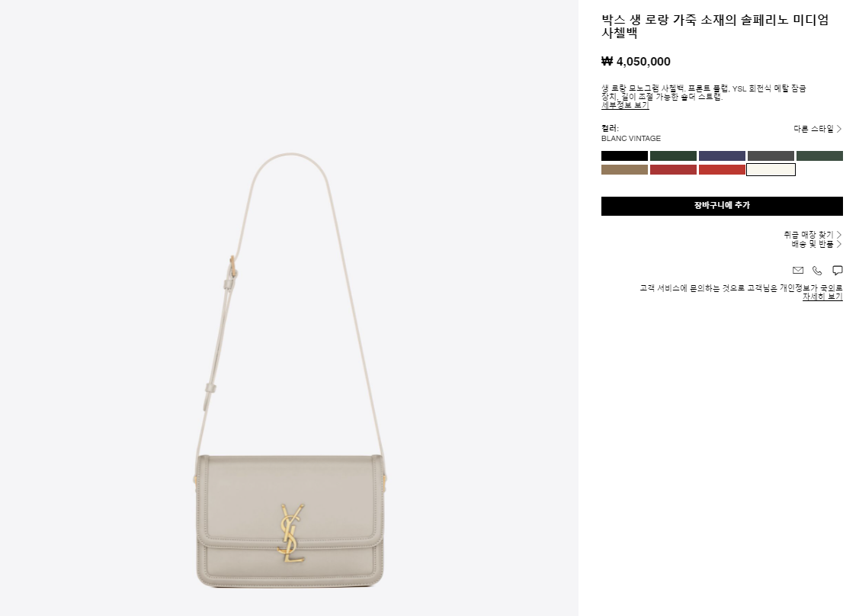Select the dark red color swatch
The height and width of the screenshot is (616, 859).
(673, 170)
